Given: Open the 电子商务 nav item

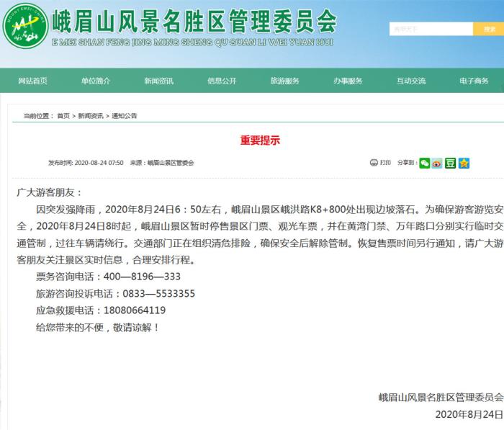Looking at the screenshot, I should point(474,81).
